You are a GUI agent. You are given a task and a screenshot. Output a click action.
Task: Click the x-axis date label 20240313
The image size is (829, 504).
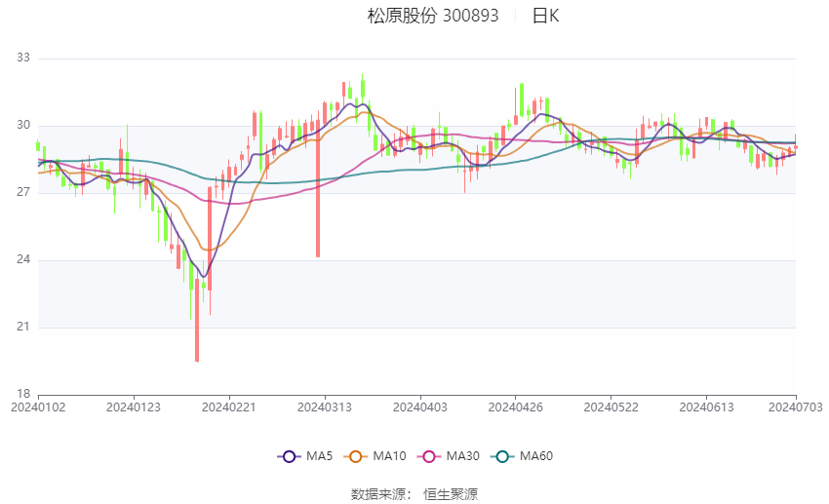[x=325, y=407]
